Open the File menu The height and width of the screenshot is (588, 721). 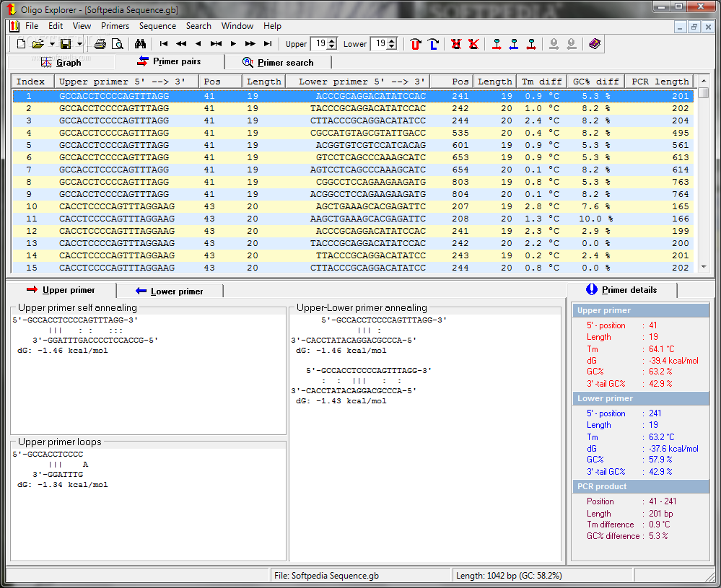[32, 26]
